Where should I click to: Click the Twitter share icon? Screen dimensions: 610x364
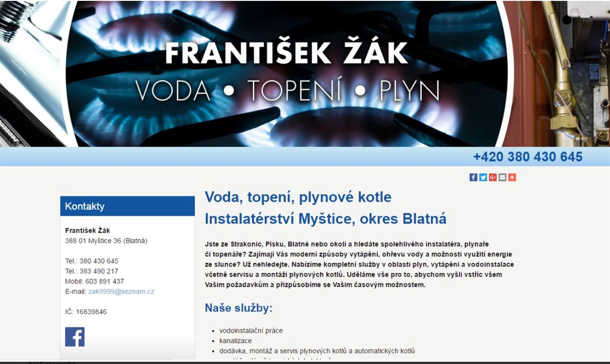[483, 177]
